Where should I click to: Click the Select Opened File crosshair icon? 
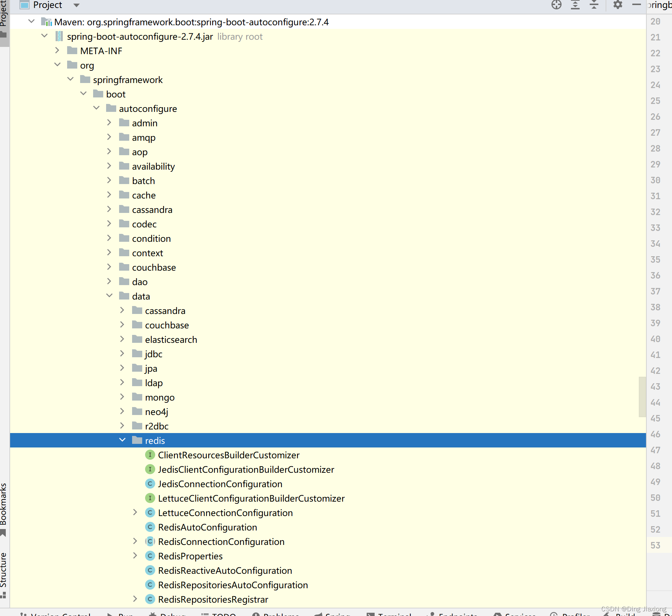pyautogui.click(x=557, y=5)
